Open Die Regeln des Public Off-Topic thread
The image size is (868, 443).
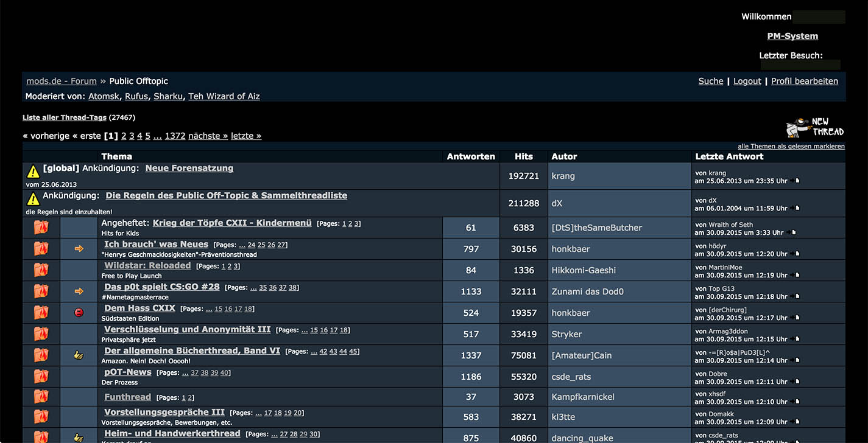coord(227,195)
